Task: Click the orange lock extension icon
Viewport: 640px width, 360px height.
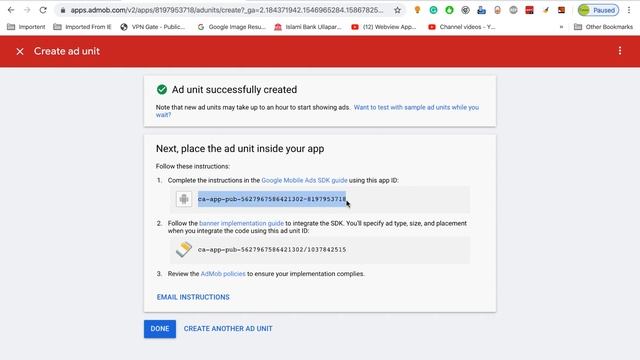Action: pyautogui.click(x=497, y=10)
